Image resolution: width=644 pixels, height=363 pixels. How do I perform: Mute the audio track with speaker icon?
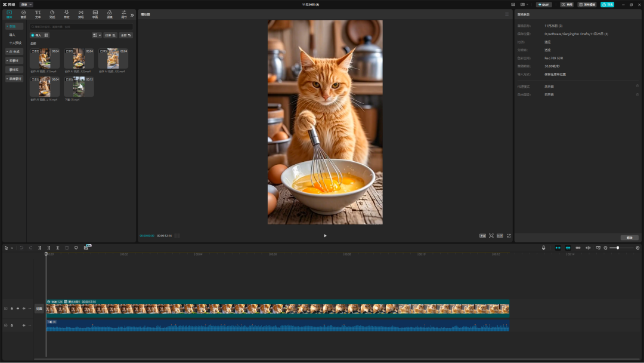pos(24,325)
